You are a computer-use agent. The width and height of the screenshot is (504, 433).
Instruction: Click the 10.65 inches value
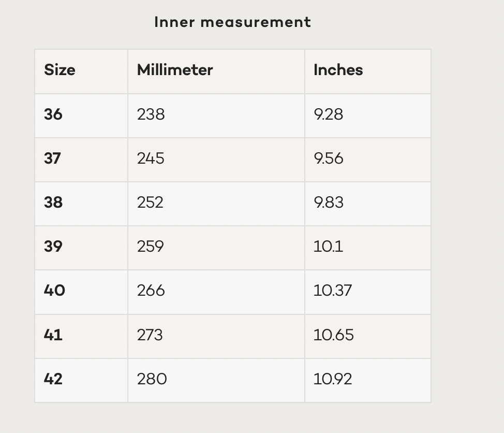[x=333, y=335]
